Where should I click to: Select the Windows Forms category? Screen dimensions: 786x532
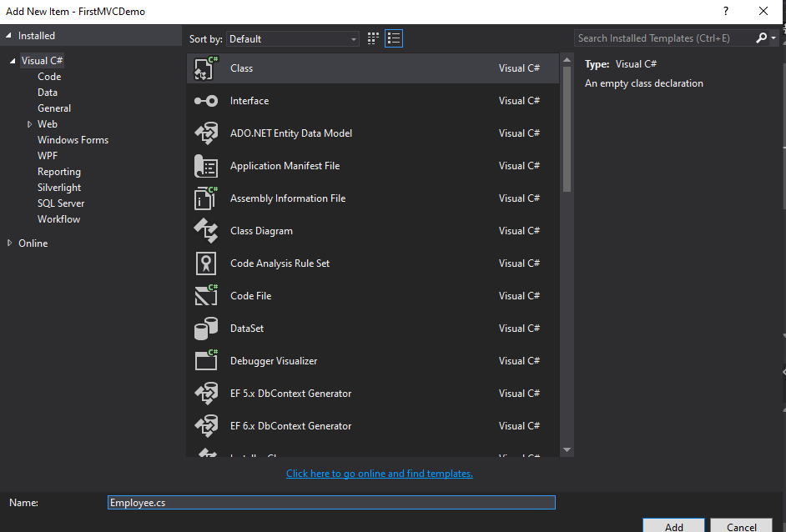click(x=73, y=140)
